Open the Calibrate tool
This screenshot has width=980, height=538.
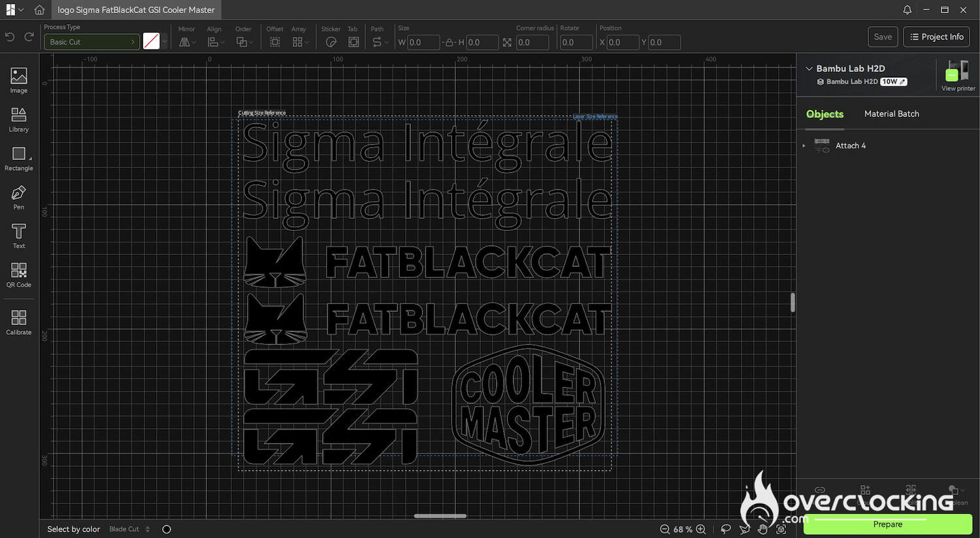coord(19,322)
